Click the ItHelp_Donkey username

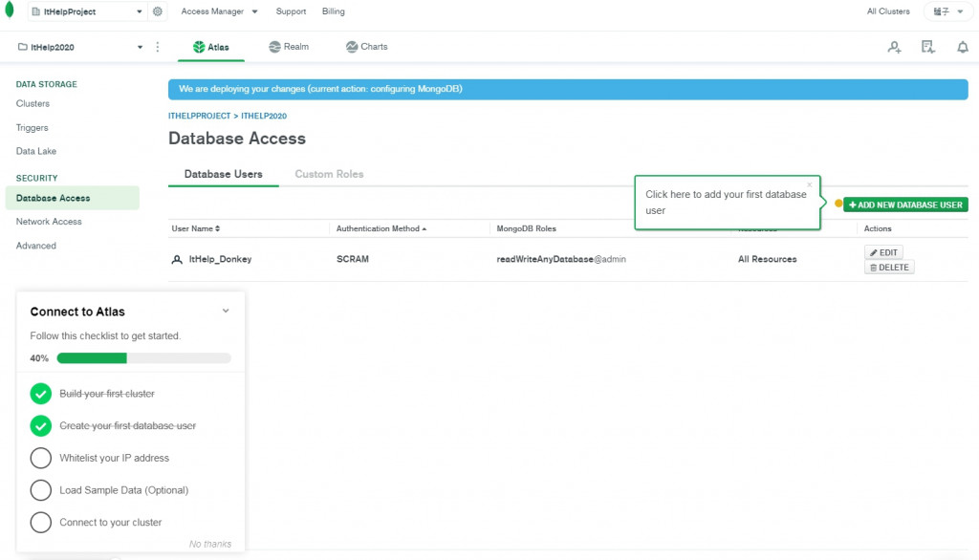(220, 259)
